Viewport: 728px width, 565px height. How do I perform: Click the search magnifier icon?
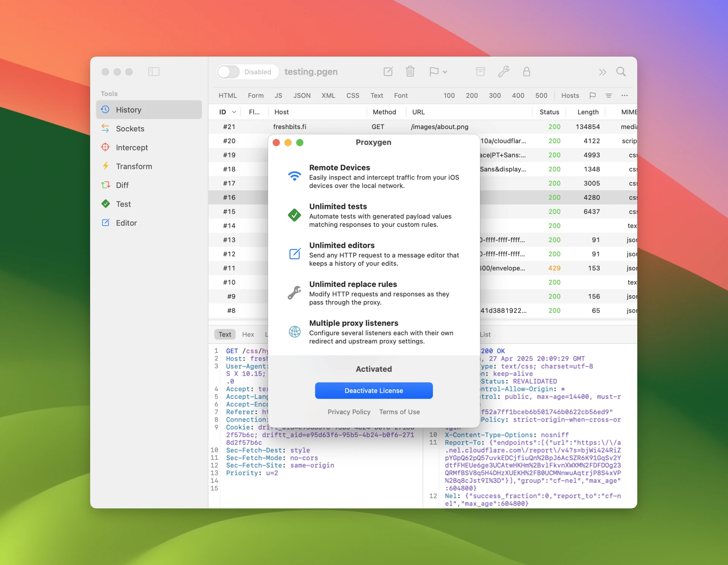[x=621, y=72]
